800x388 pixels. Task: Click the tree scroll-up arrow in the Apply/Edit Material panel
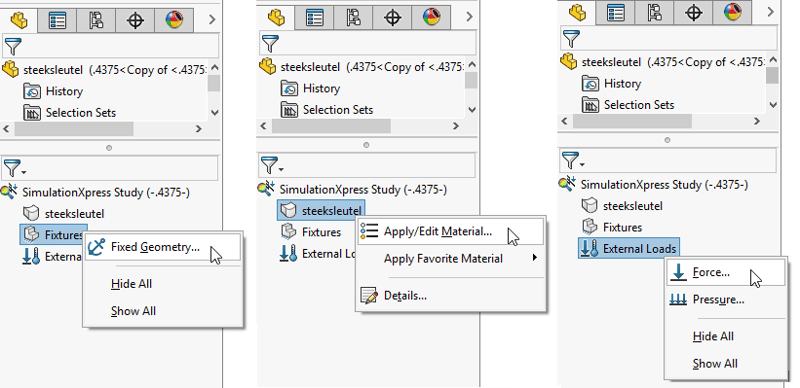(471, 65)
